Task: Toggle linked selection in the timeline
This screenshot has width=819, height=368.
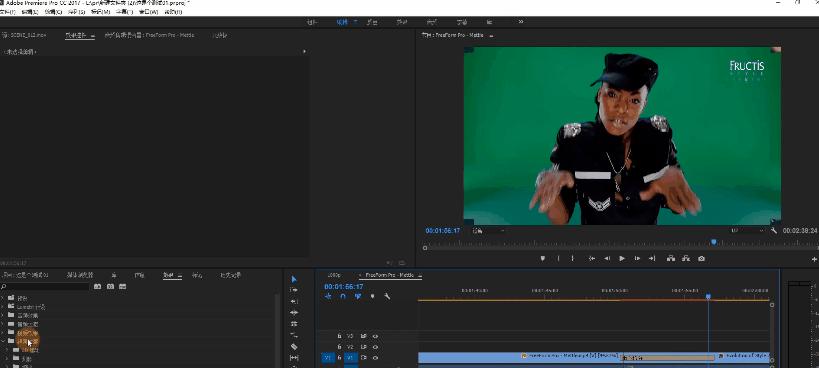Action: point(358,296)
